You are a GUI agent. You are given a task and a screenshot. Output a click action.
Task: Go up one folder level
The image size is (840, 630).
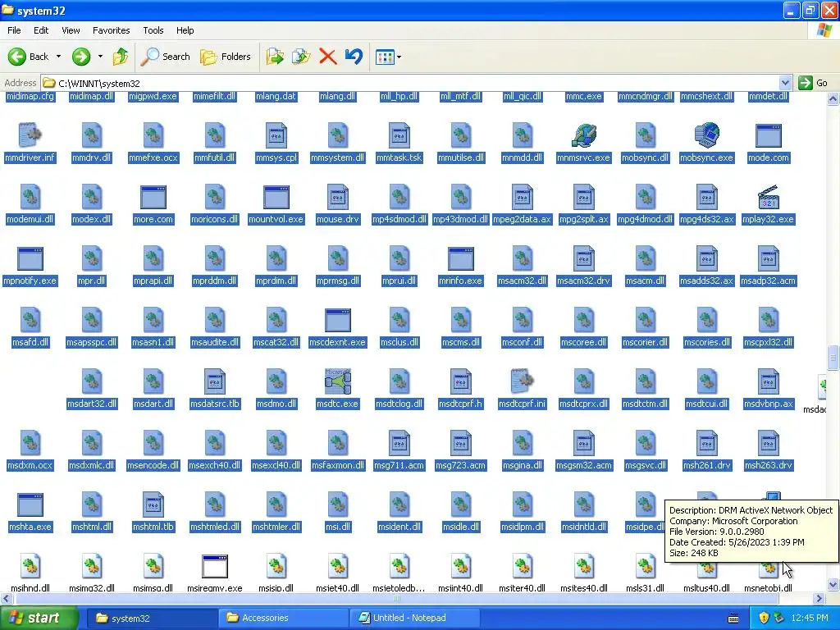(x=121, y=57)
